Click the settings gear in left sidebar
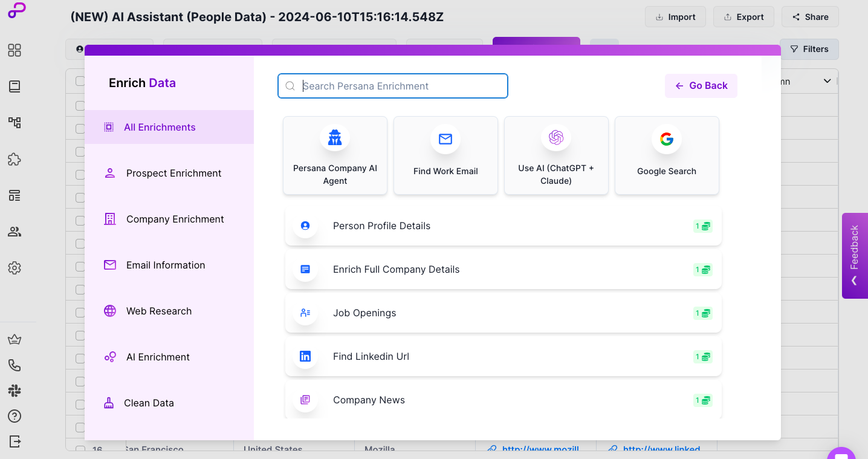This screenshot has height=459, width=868. click(15, 268)
